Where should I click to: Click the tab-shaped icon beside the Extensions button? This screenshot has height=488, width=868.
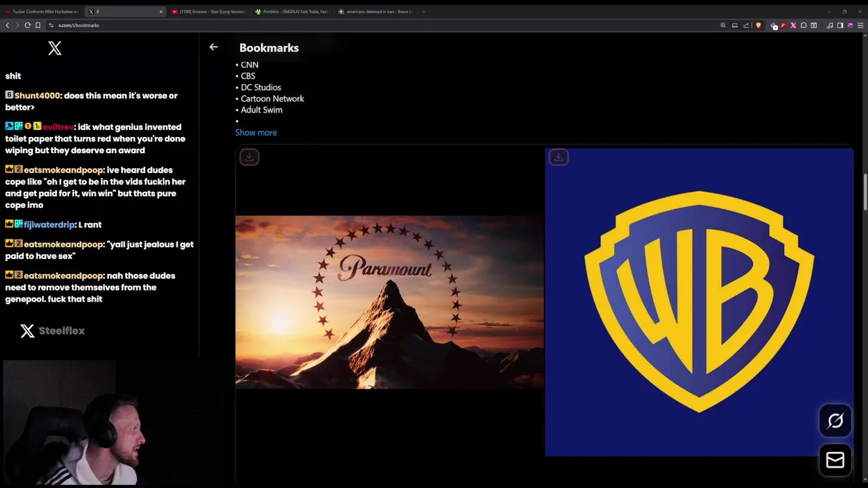pyautogui.click(x=814, y=25)
